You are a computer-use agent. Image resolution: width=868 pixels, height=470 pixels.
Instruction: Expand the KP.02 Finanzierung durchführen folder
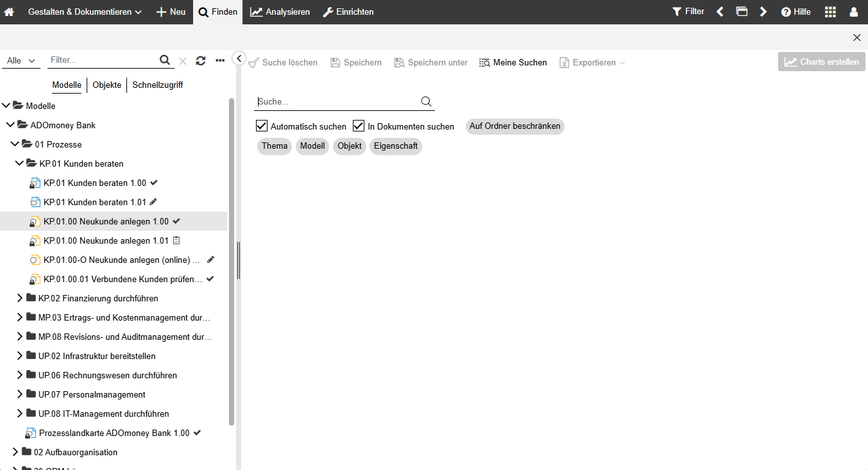tap(19, 298)
